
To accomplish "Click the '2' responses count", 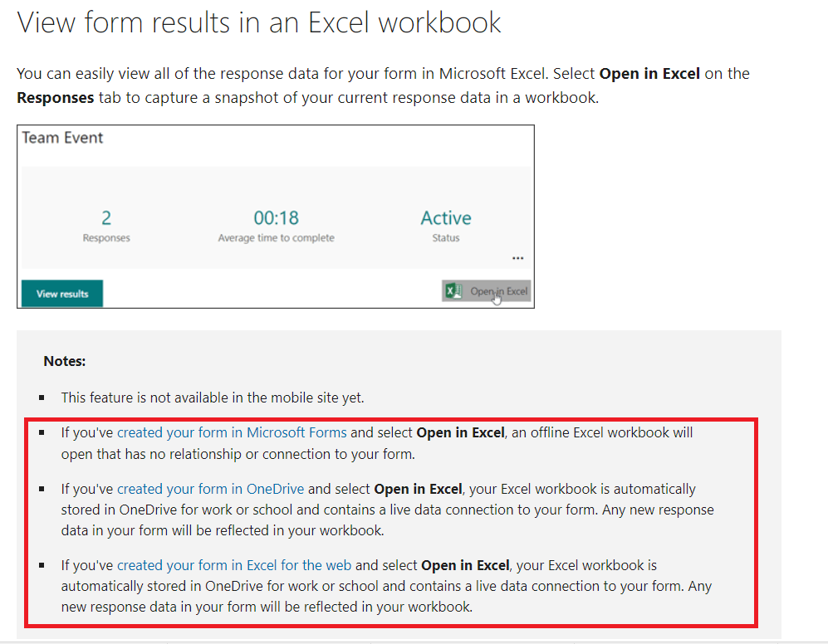I will [106, 217].
